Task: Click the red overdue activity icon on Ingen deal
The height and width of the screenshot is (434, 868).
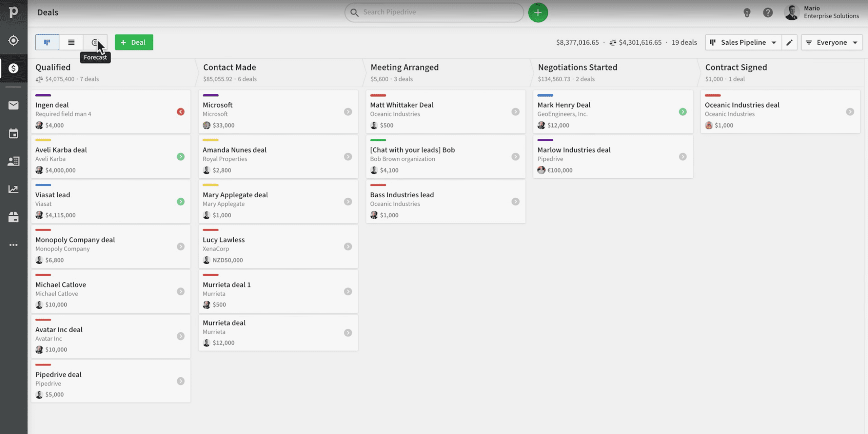Action: (x=181, y=112)
